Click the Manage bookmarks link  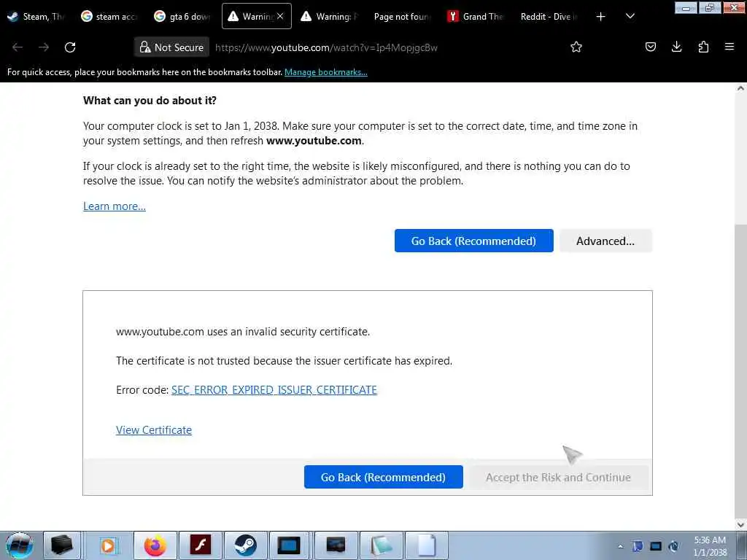[326, 72]
